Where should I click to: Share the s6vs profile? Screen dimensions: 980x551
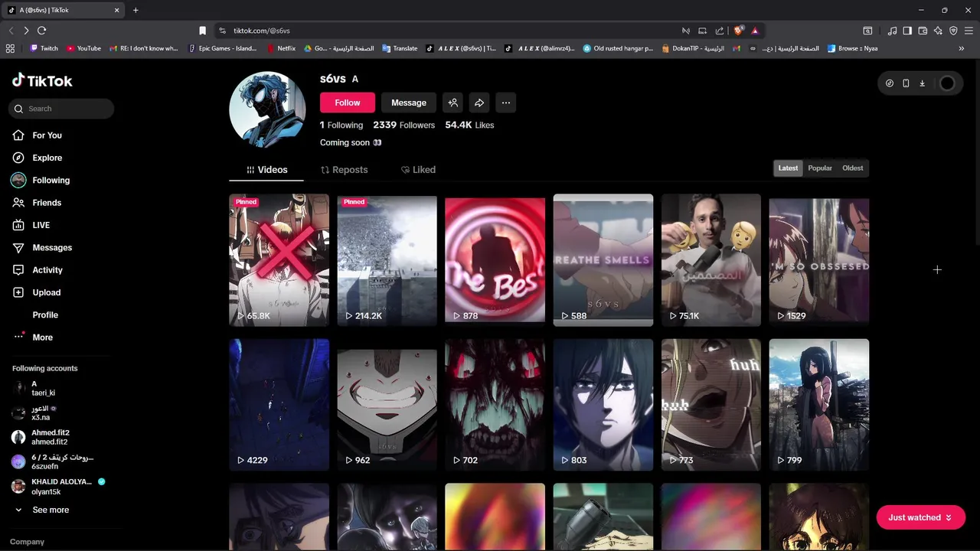tap(479, 103)
